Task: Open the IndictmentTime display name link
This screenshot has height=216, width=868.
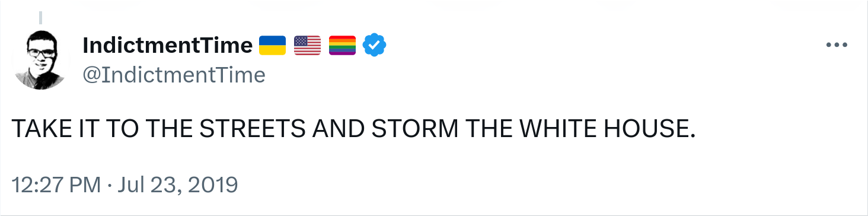Action: pyautogui.click(x=168, y=45)
